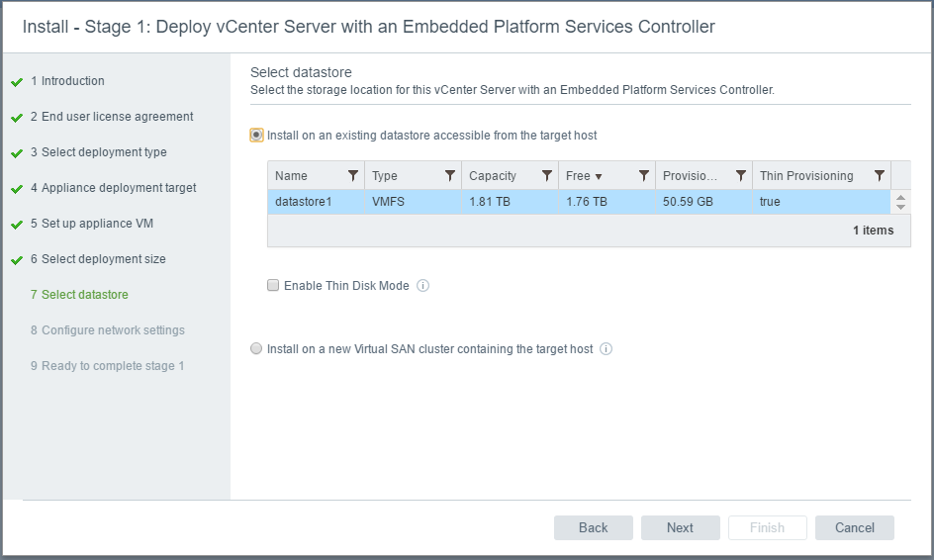
Task: Go to step 2 End user license agreement
Action: [112, 117]
